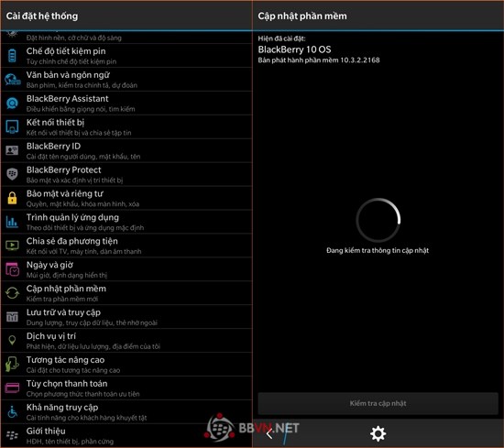The width and height of the screenshot is (504, 448).
Task: Open BlackBerry ID settings entry
Action: (126, 151)
